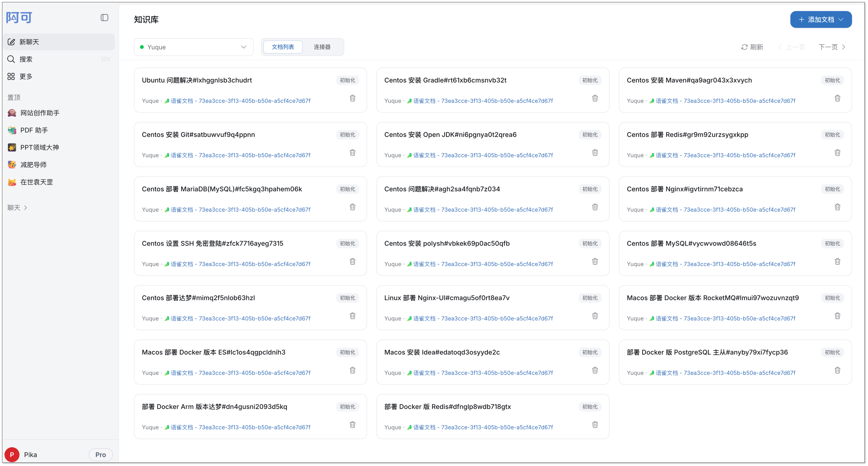Image resolution: width=868 pixels, height=466 pixels.
Task: Select the Centos 安装 Git#satbuwvuf9q4ppnn title
Action: (198, 135)
